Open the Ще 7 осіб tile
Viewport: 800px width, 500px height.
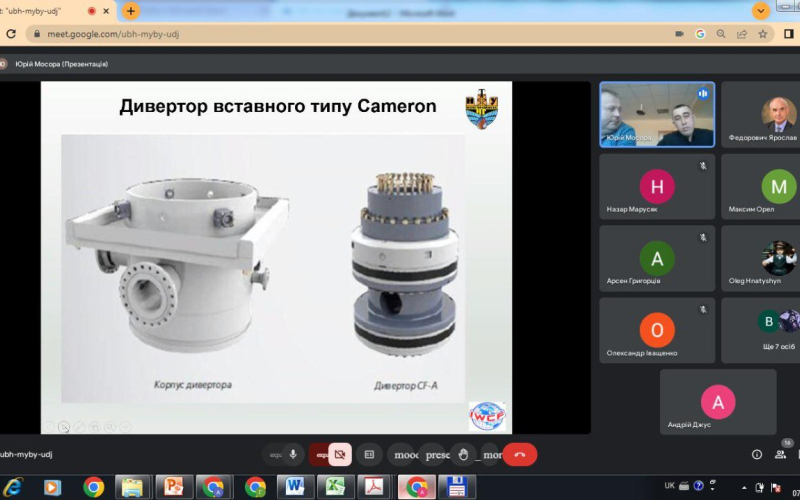(x=761, y=331)
